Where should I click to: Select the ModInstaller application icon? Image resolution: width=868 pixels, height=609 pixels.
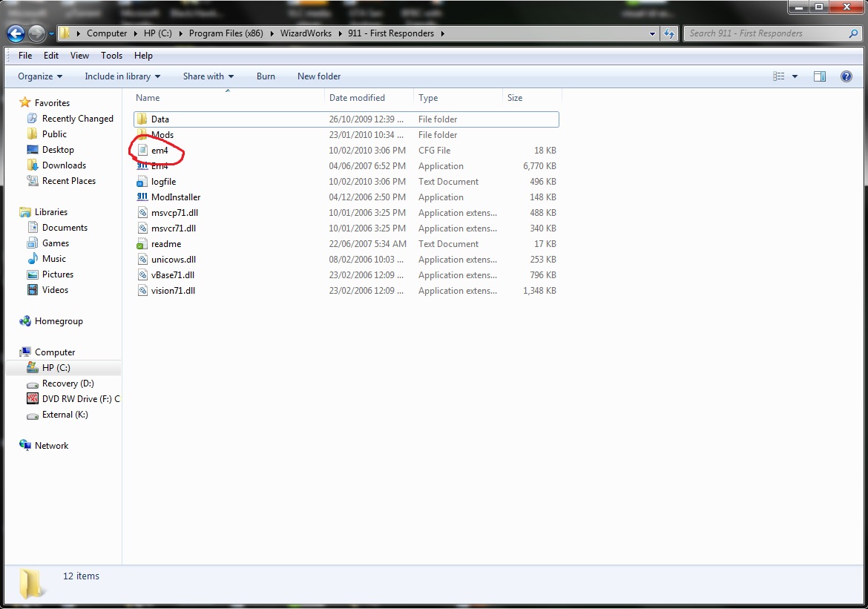tap(142, 197)
